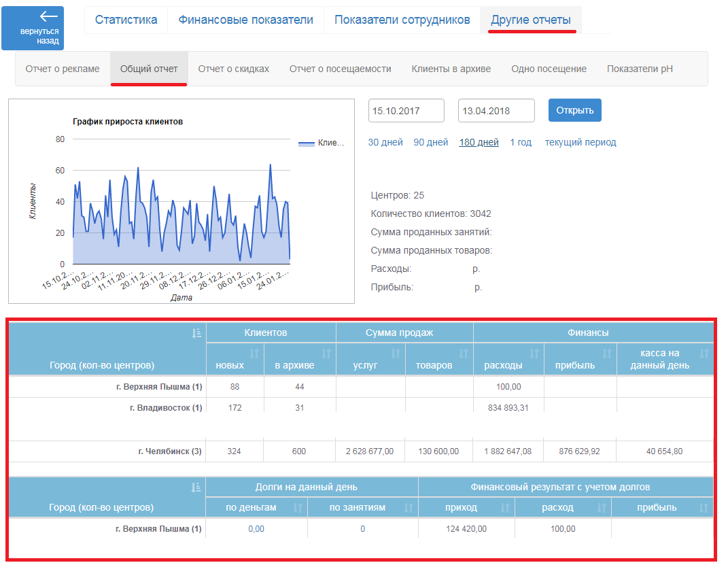
Task: Select текущий период link
Action: click(580, 142)
